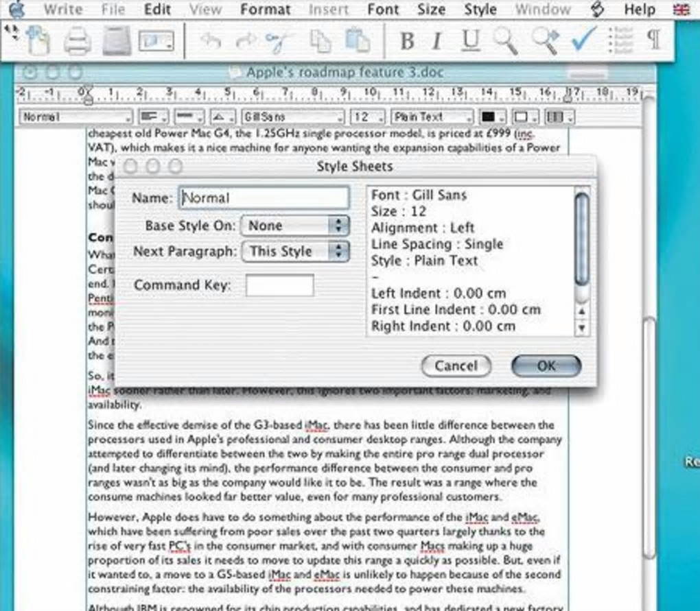Open the GillSans font dropdown
700x611 pixels.
click(293, 117)
